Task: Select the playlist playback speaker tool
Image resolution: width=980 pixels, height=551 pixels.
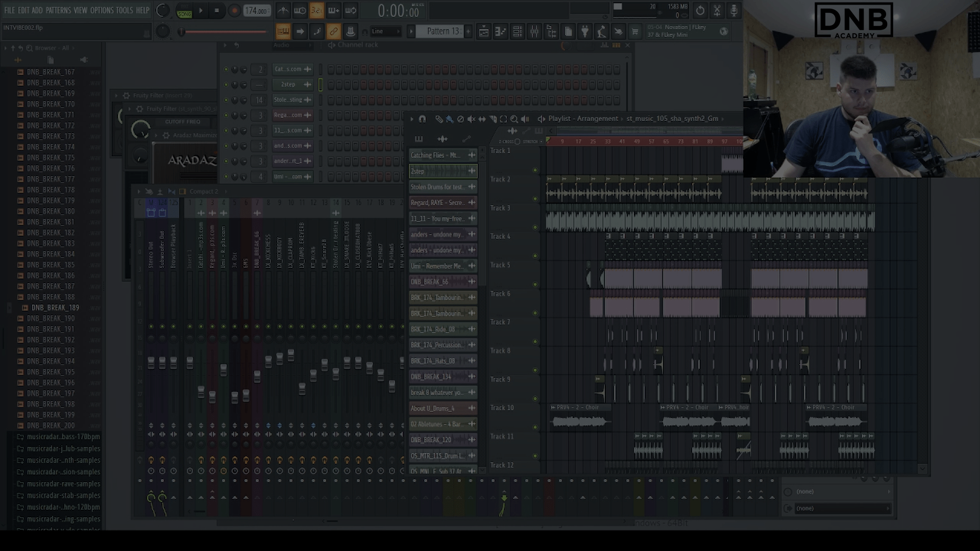Action: [525, 119]
